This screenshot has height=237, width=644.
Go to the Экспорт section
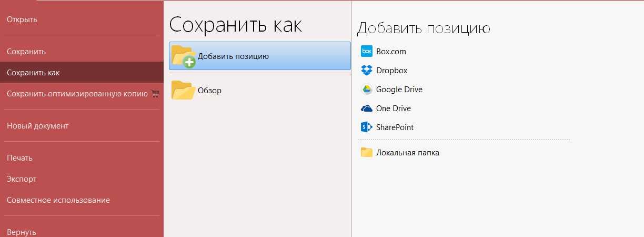[x=22, y=179]
